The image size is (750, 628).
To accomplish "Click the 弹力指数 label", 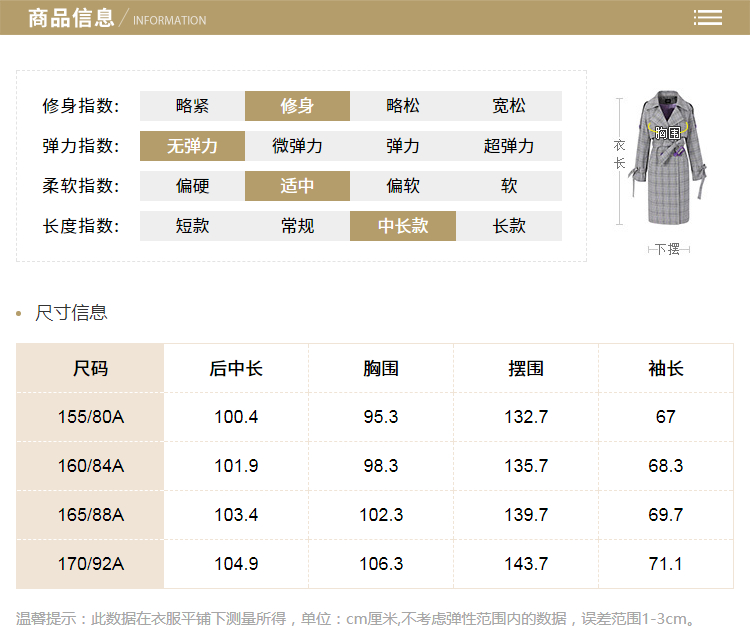I will tap(81, 146).
